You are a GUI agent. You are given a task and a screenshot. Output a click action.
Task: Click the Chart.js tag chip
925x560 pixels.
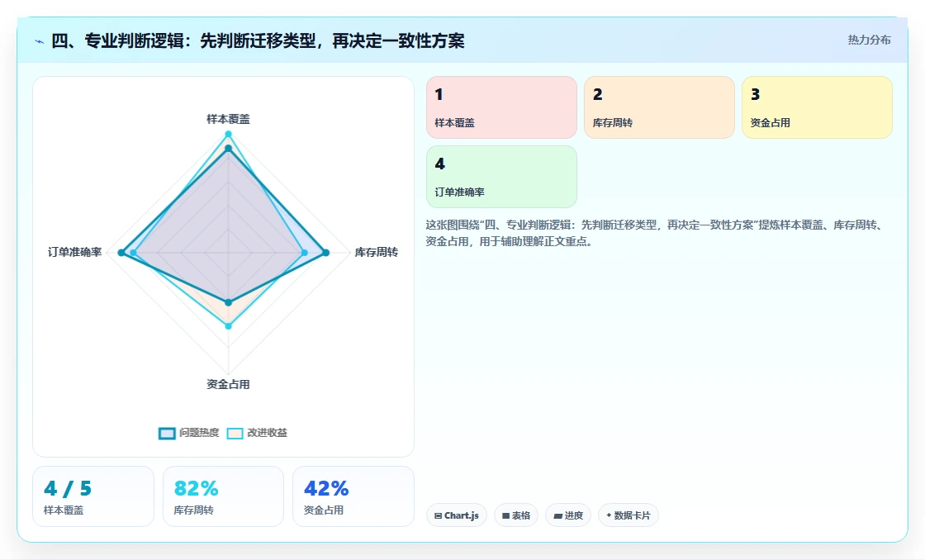pyautogui.click(x=457, y=515)
